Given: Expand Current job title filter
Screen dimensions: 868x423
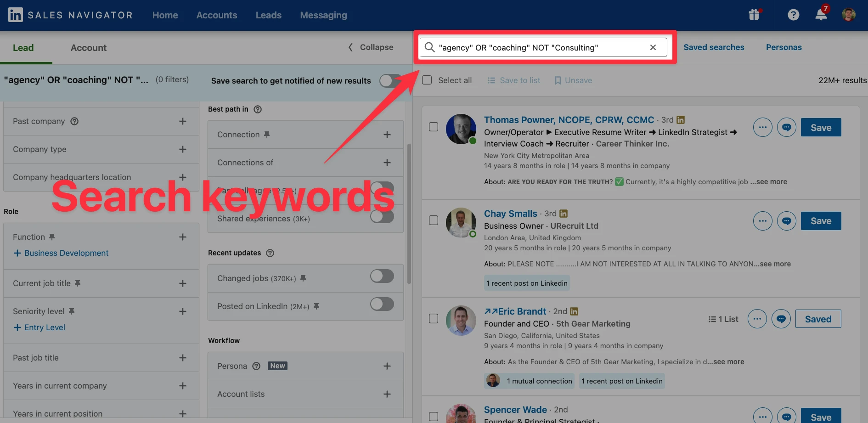Looking at the screenshot, I should 183,283.
